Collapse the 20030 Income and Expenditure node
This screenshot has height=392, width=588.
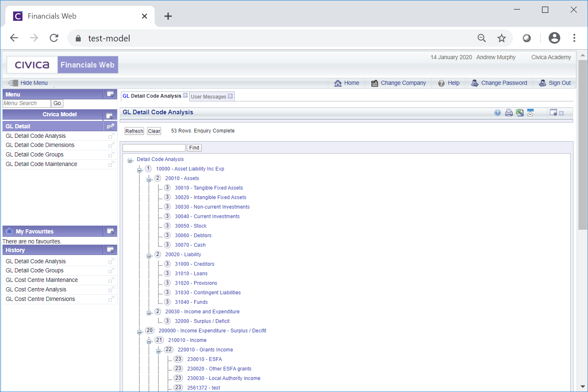tap(149, 313)
